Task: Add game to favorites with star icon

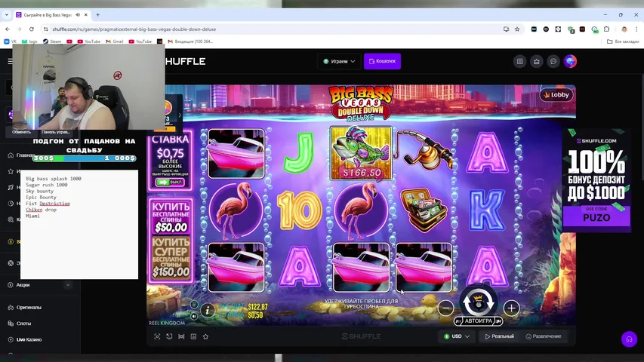Action: point(206,336)
